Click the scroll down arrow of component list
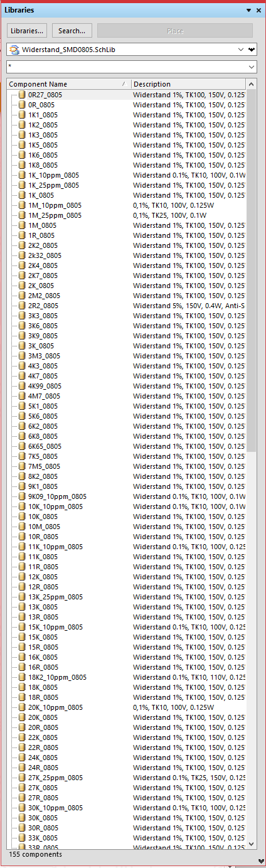This screenshot has width=266, height=868. click(x=252, y=843)
